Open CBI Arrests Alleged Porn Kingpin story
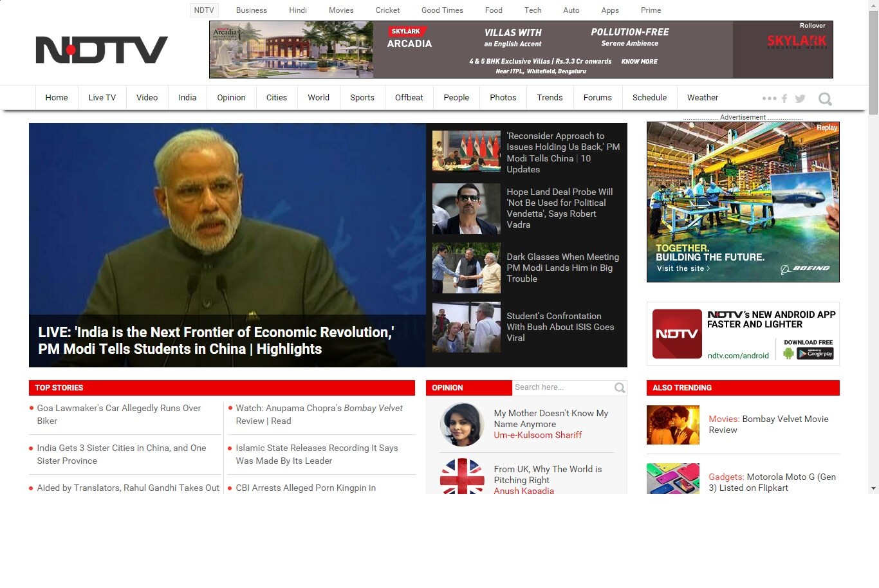879x588 pixels. (x=306, y=488)
